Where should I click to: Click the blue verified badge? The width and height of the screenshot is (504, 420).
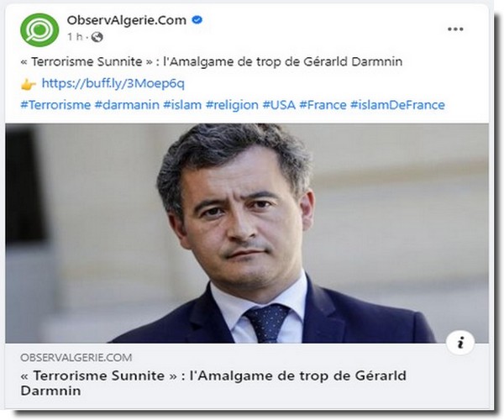coord(197,20)
